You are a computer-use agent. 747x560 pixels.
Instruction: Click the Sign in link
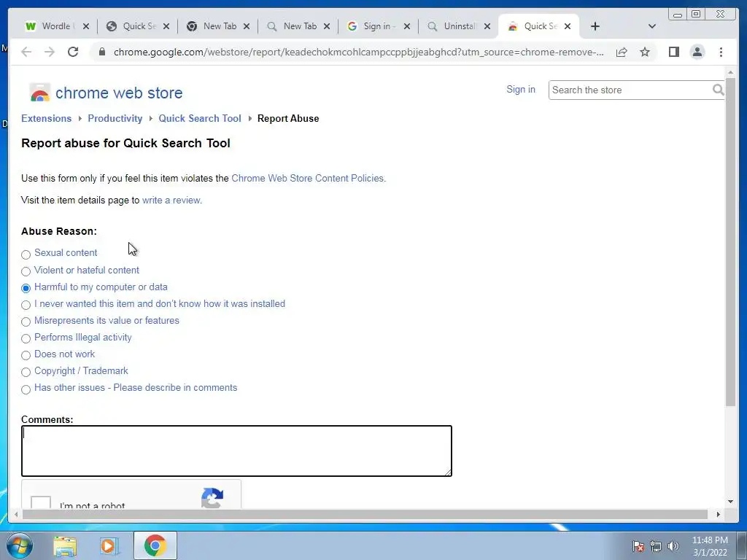(x=521, y=90)
